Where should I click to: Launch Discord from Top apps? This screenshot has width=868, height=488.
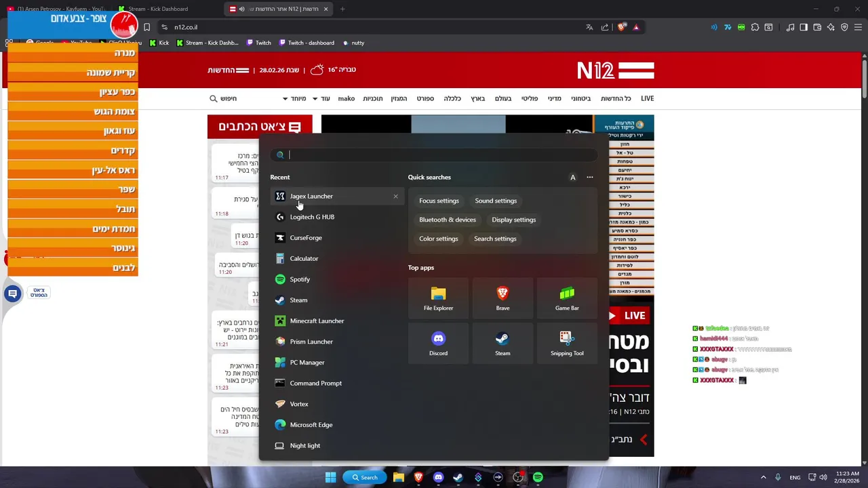click(438, 344)
